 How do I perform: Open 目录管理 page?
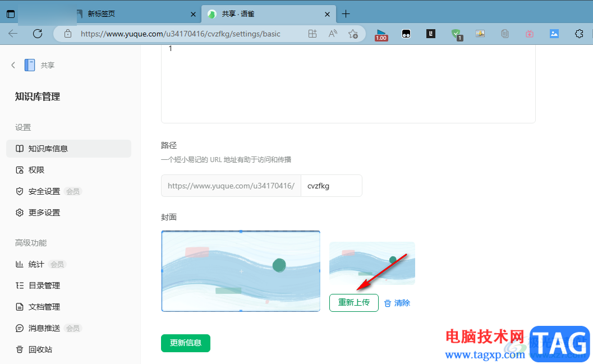pyautogui.click(x=69, y=285)
